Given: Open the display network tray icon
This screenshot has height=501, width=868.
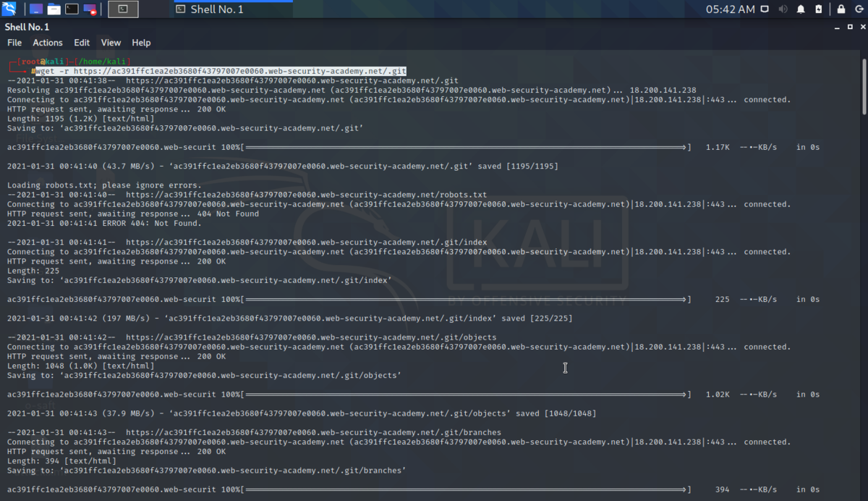Looking at the screenshot, I should (765, 9).
